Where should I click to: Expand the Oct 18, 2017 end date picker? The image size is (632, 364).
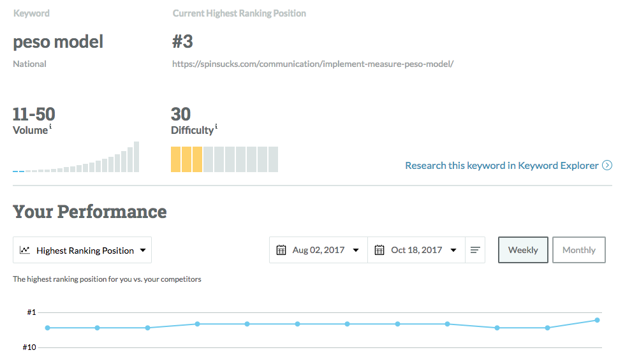coord(417,251)
